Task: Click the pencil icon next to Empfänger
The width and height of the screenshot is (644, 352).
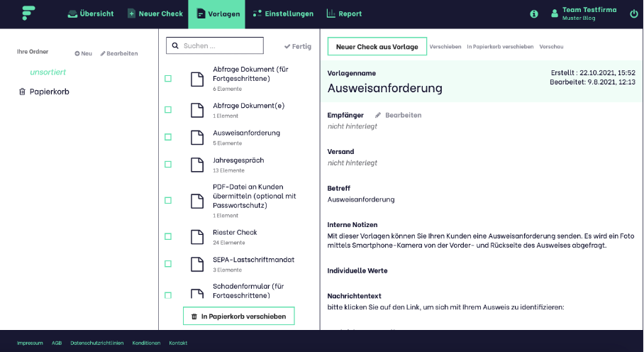Action: [378, 115]
